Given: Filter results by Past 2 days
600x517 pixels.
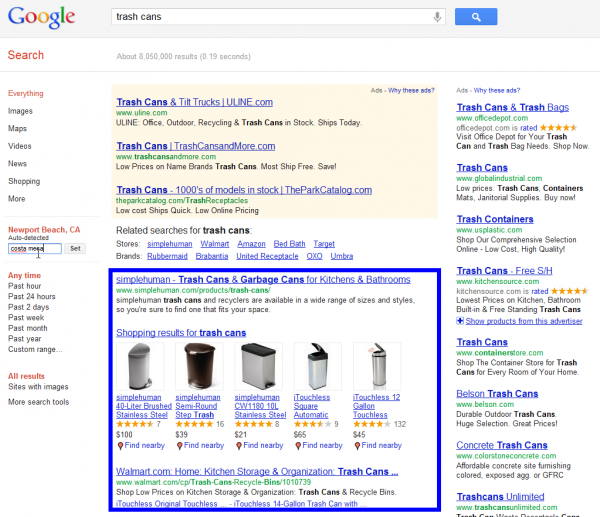Looking at the screenshot, I should click(29, 307).
